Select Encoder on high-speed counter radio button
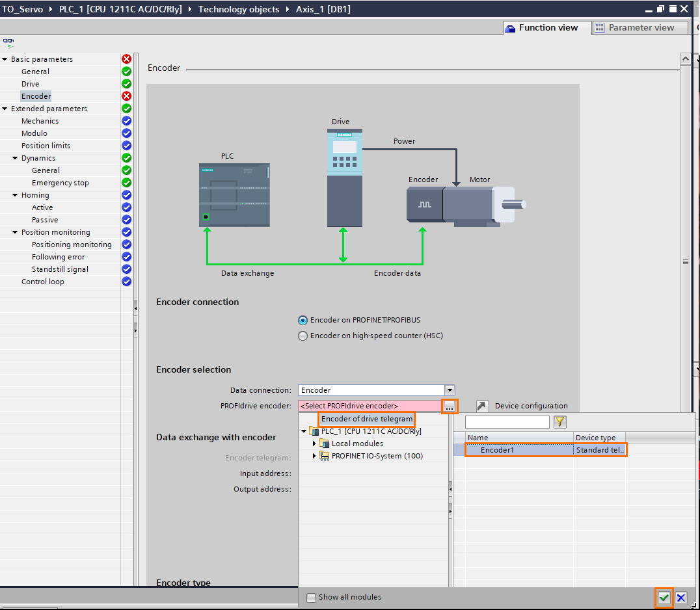 click(303, 336)
